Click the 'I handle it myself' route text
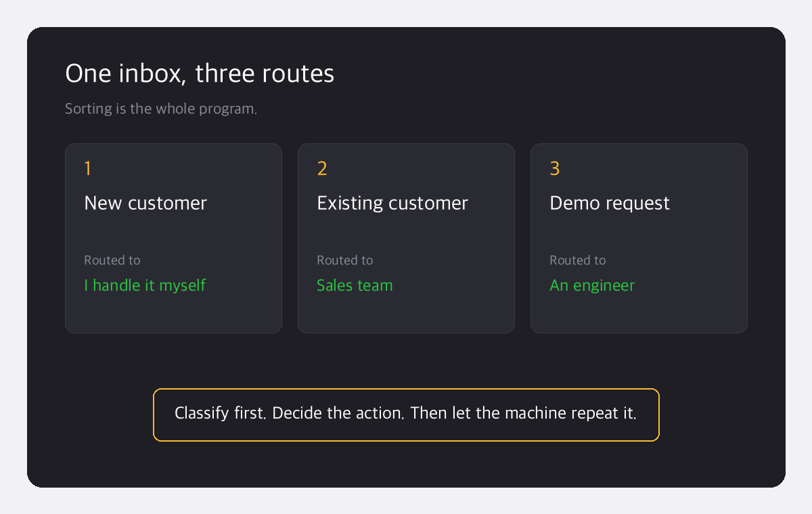Viewport: 812px width, 514px height. tap(145, 285)
